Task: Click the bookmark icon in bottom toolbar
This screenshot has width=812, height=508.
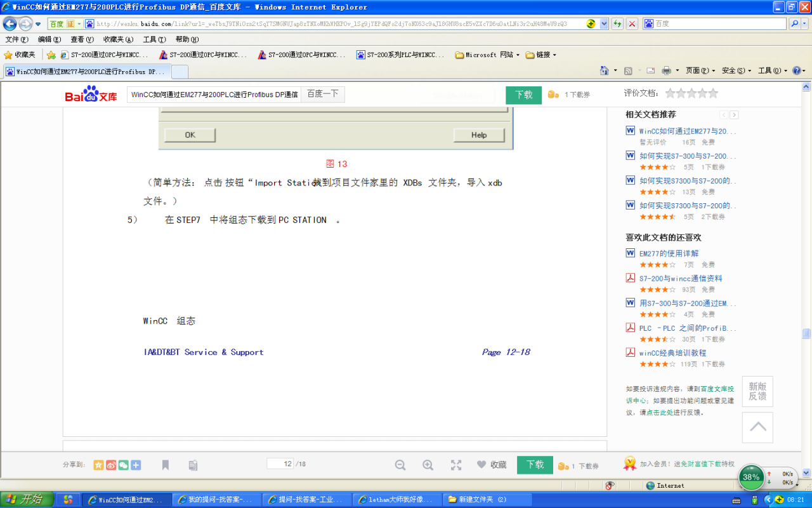Action: coord(166,465)
